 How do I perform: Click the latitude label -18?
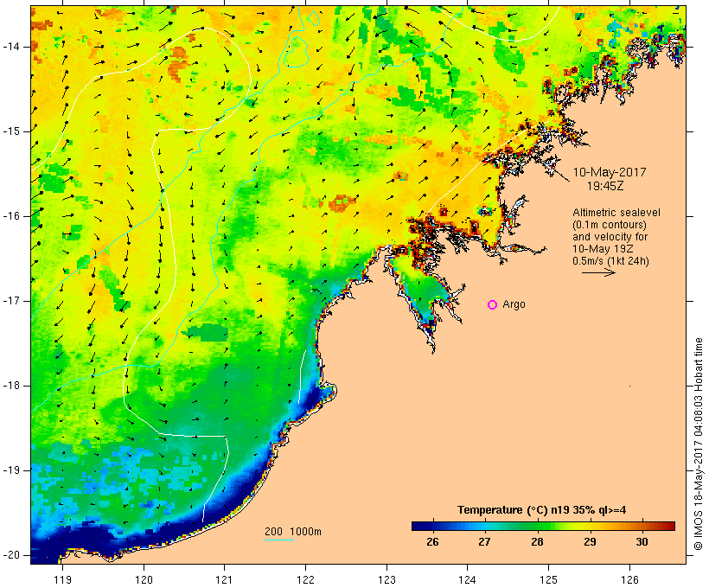11,386
